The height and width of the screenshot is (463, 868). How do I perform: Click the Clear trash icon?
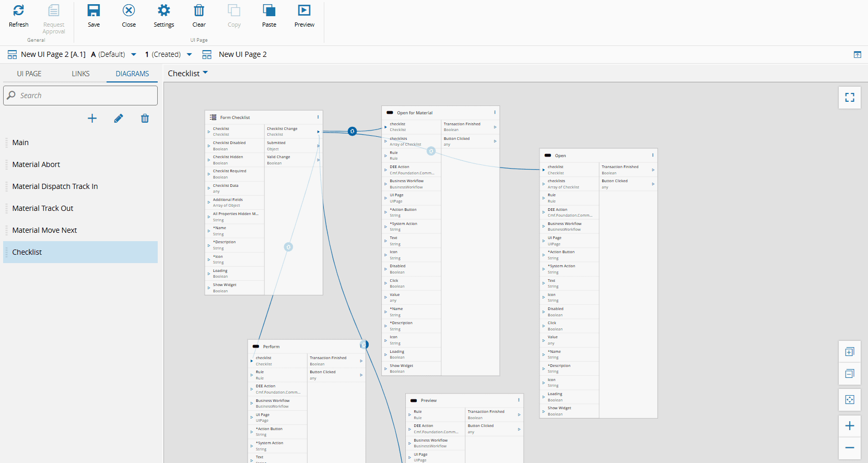(199, 11)
